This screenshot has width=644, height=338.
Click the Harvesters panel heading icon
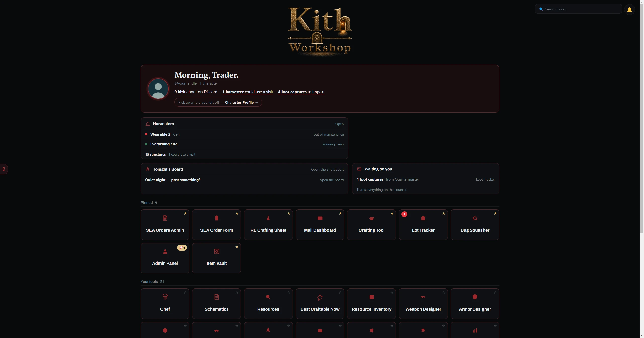[148, 124]
